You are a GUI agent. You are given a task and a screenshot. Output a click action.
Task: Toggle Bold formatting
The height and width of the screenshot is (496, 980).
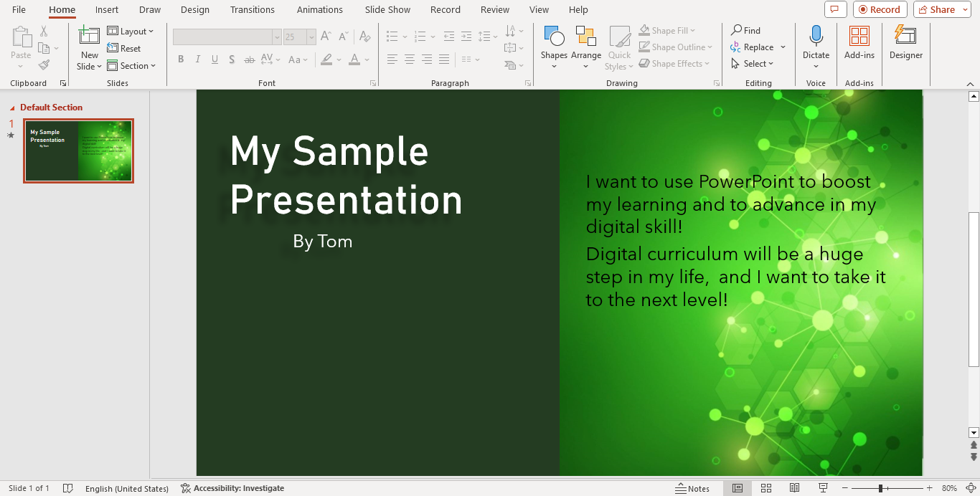tap(181, 59)
